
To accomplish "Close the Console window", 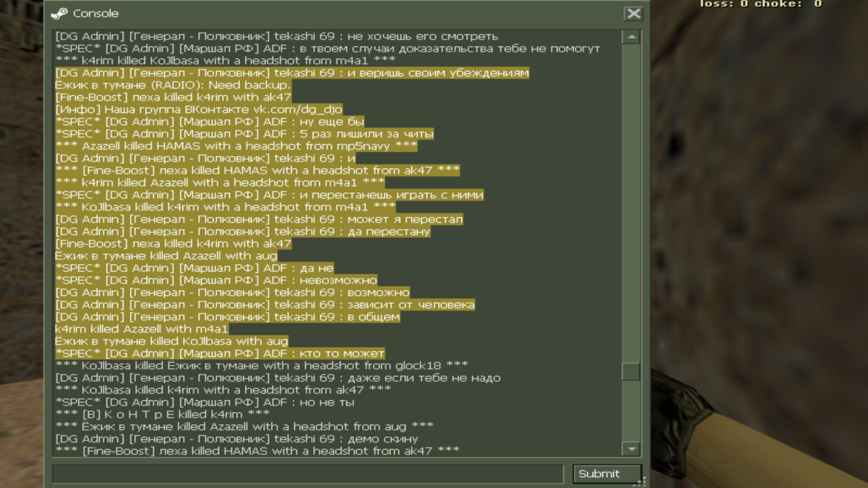I will point(633,14).
